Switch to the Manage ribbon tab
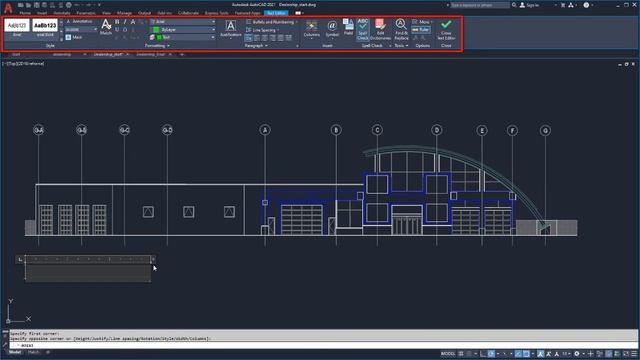 tap(124, 13)
